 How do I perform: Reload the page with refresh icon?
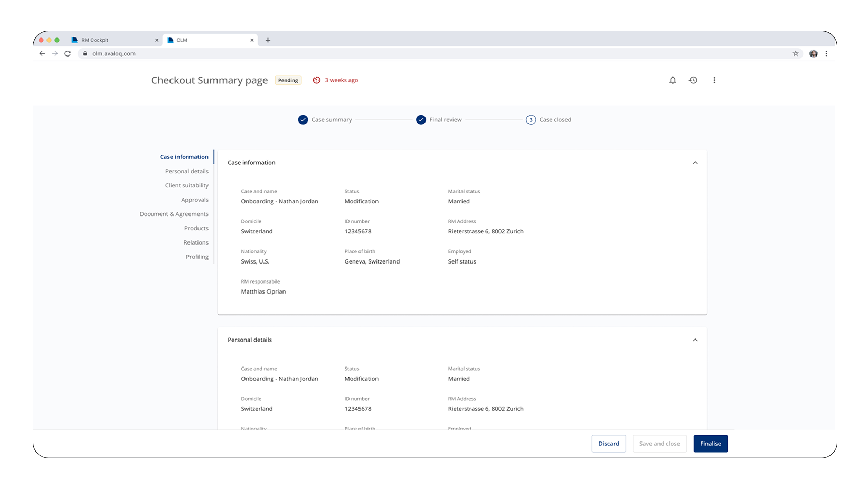pos(68,53)
